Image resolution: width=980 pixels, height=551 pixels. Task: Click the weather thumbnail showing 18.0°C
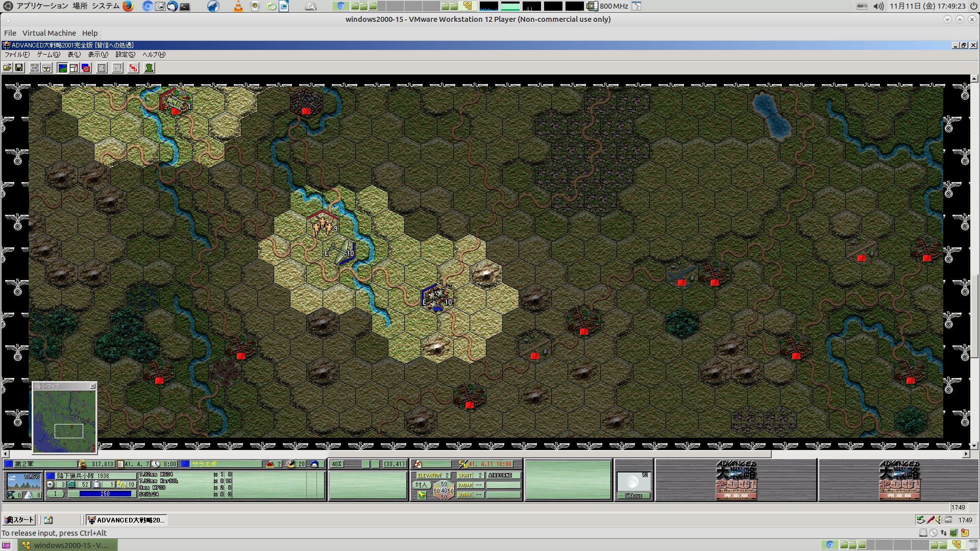point(24,481)
